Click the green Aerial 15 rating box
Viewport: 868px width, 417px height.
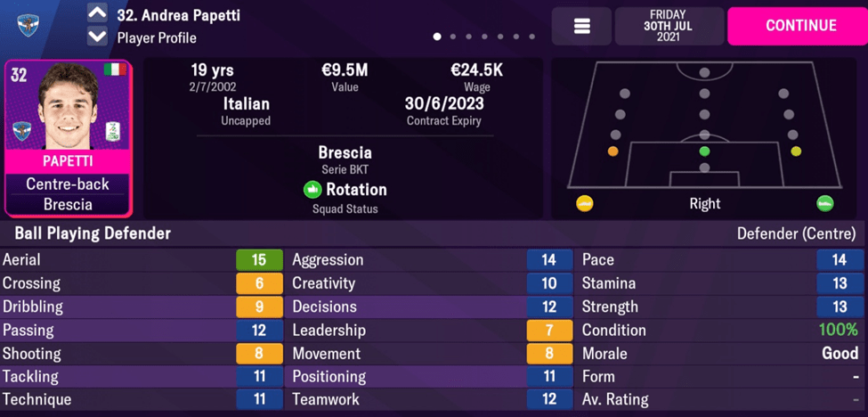point(258,260)
